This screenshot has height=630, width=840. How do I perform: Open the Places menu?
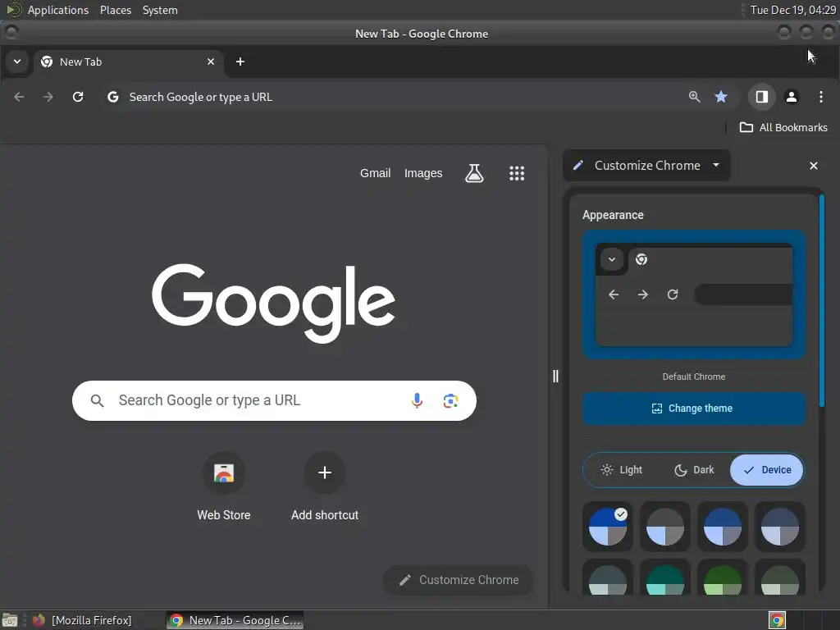(x=116, y=10)
